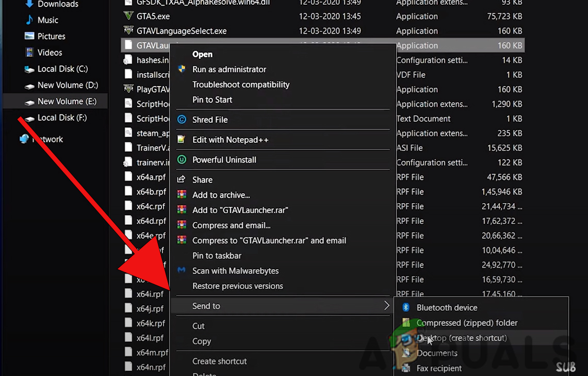
Task: Click Troubleshoot compatibility
Action: tap(241, 84)
